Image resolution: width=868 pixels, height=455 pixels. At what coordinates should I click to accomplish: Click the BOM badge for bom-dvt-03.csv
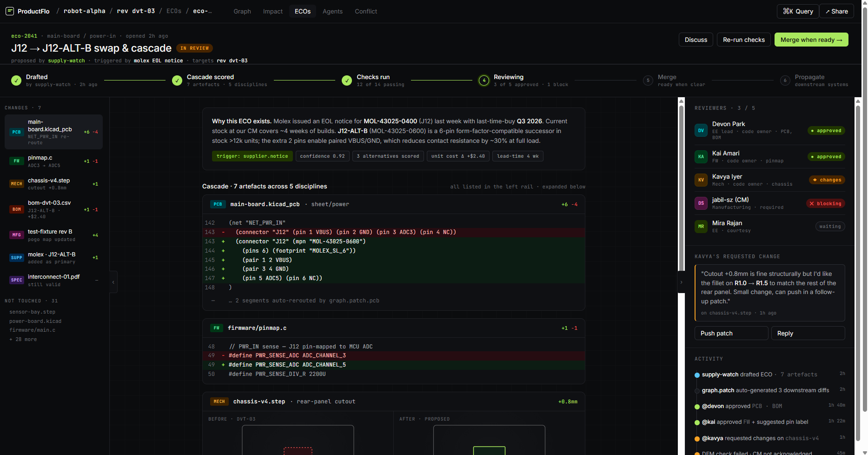pos(17,209)
